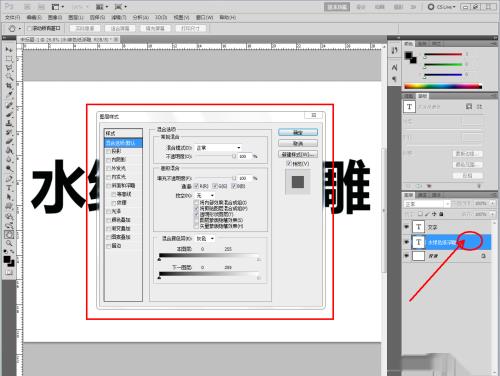The height and width of the screenshot is (376, 500).
Task: Toggle the 预览 (Preview) checkbox
Action: click(x=289, y=164)
